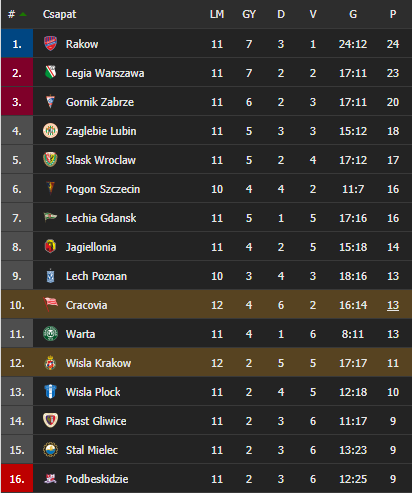Image resolution: width=412 pixels, height=493 pixels.
Task: Click the Gornik Zabrze crest icon
Action: [50, 102]
